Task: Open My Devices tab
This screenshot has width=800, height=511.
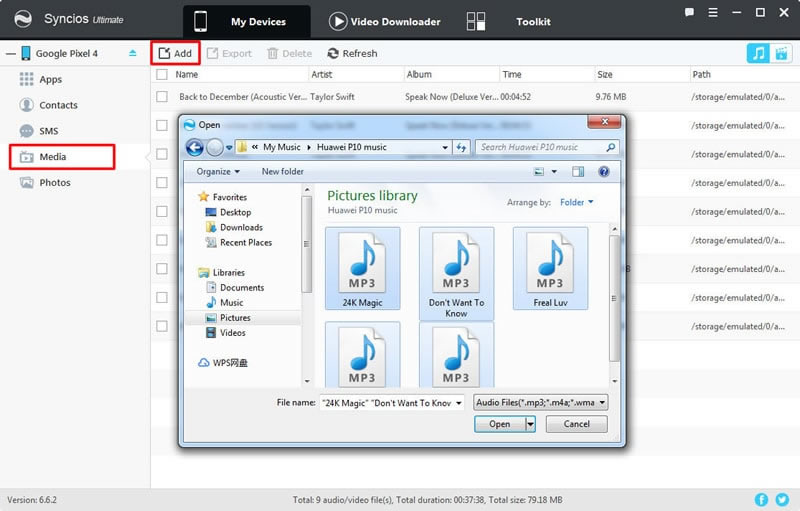Action: pyautogui.click(x=246, y=21)
